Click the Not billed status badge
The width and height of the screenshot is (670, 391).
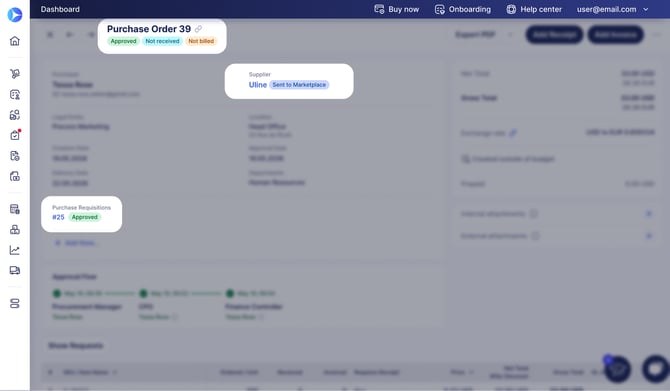201,41
